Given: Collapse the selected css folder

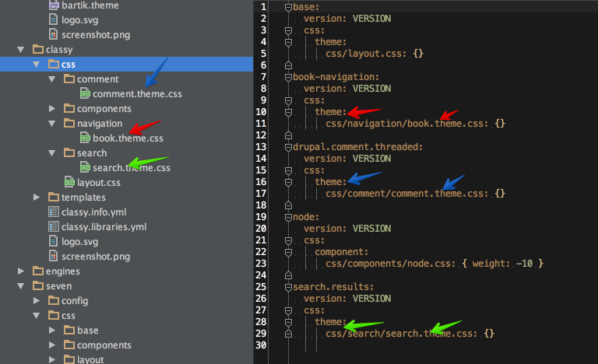Looking at the screenshot, I should (x=37, y=65).
